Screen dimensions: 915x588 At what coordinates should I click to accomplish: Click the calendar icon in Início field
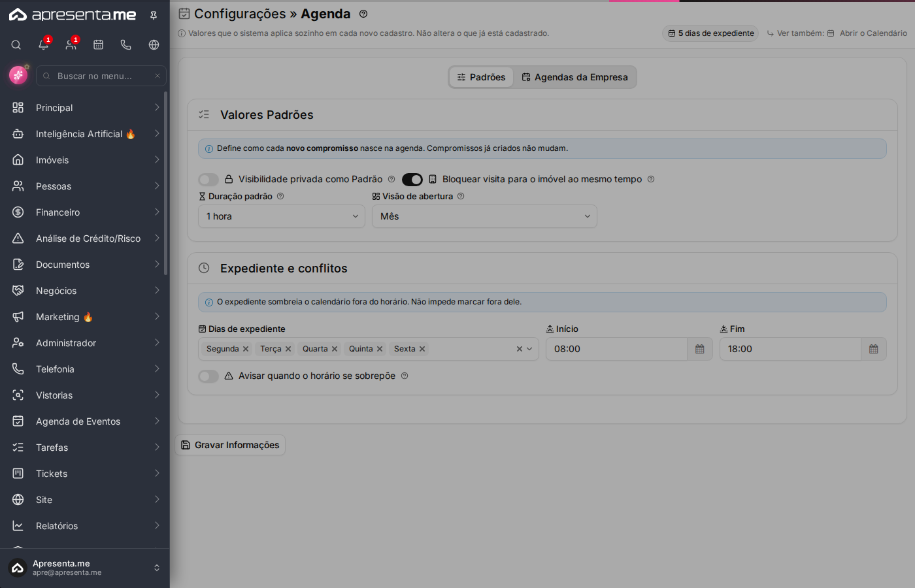click(x=700, y=349)
